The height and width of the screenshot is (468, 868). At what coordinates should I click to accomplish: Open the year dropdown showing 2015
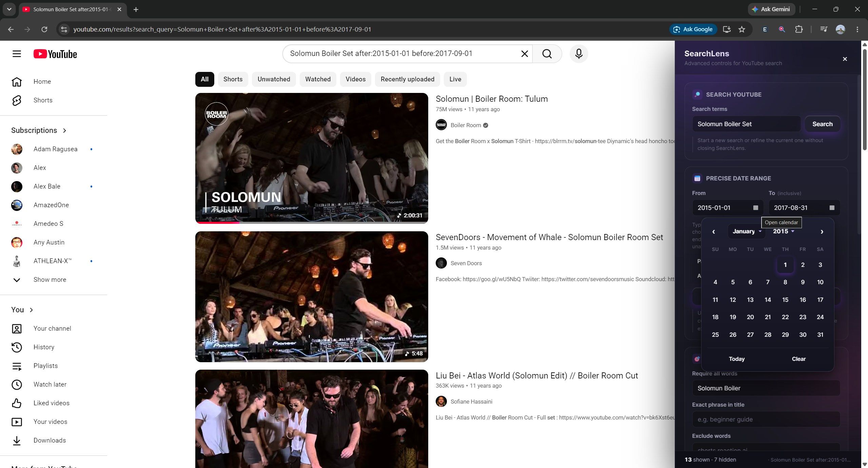(x=784, y=232)
